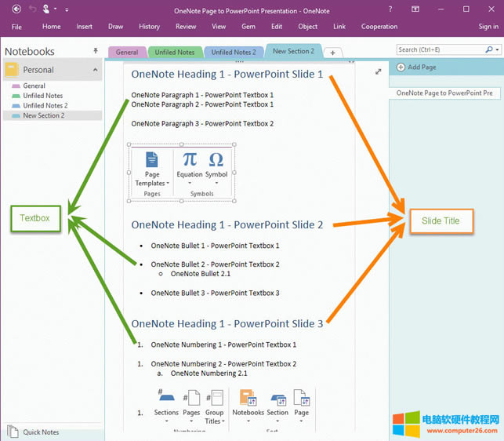Click the expand page full-view icon
Image resolution: width=504 pixels, height=441 pixels.
(x=379, y=72)
